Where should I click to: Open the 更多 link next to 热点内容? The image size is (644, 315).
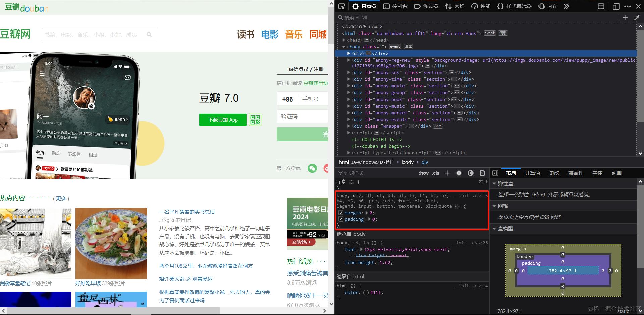point(61,198)
